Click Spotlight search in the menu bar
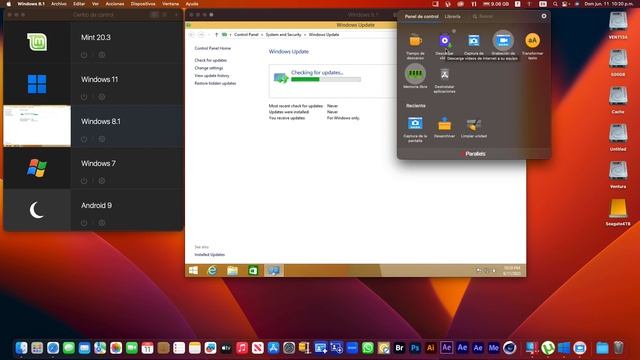Screen dimensions: 640x360 [555, 4]
